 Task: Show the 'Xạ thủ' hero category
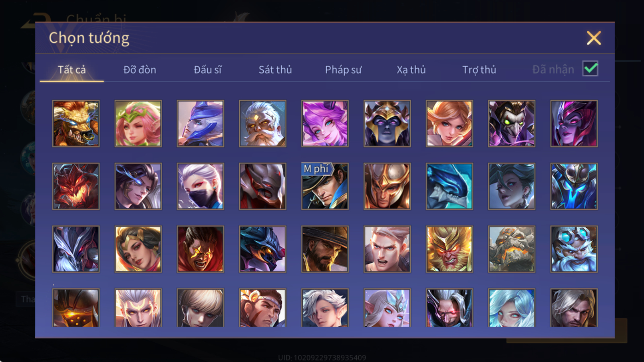click(x=411, y=70)
